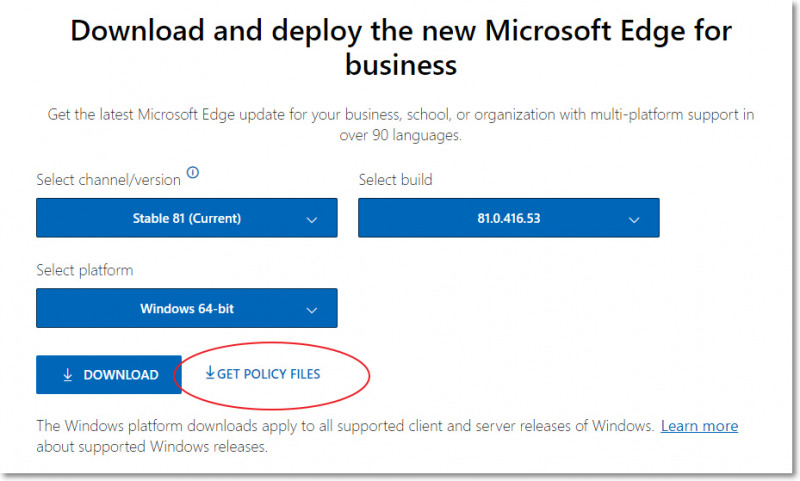Click the Select channel/version label
This screenshot has width=800, height=481.
point(109,180)
